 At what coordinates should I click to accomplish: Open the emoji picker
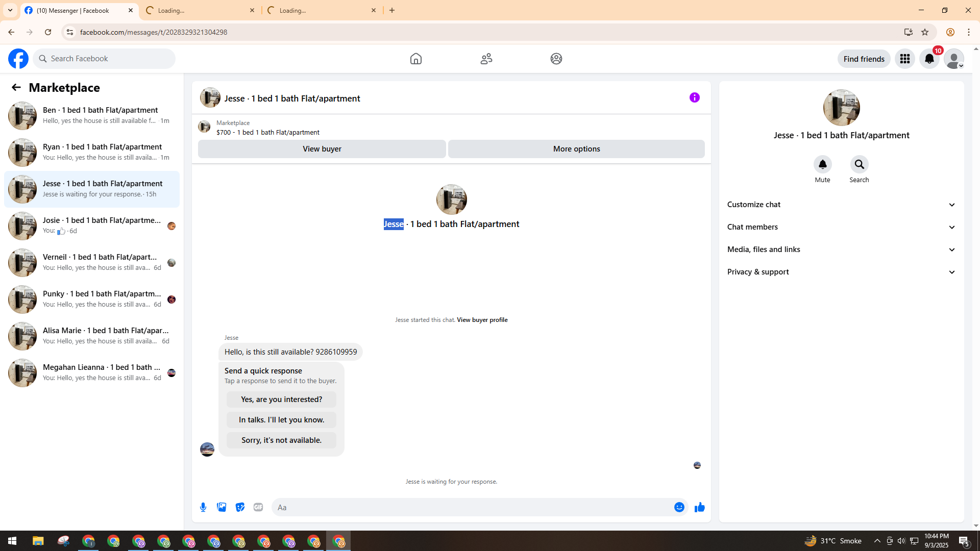679,507
